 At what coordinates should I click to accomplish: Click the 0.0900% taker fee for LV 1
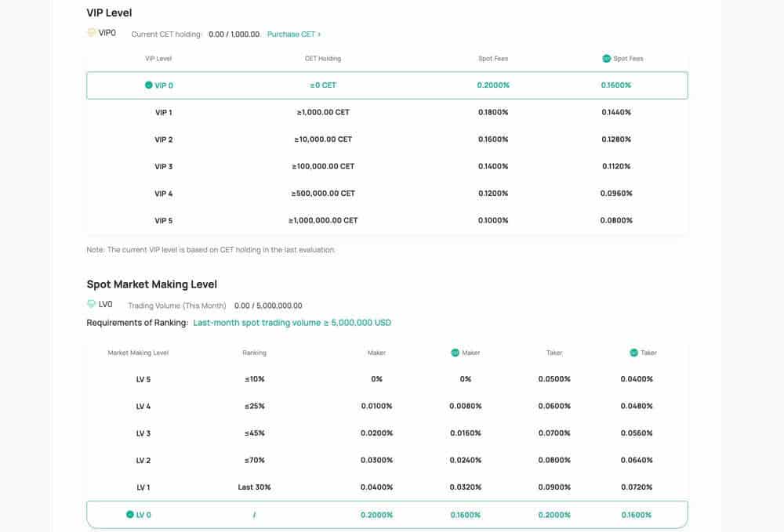pos(554,487)
